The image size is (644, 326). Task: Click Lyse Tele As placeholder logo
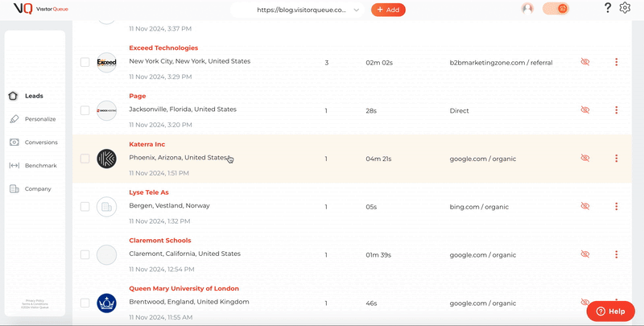(107, 207)
